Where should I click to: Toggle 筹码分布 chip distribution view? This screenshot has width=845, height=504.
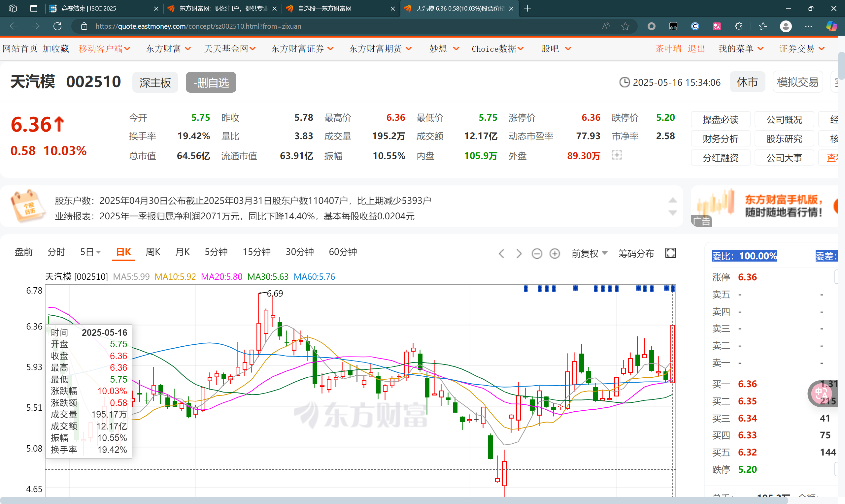636,253
